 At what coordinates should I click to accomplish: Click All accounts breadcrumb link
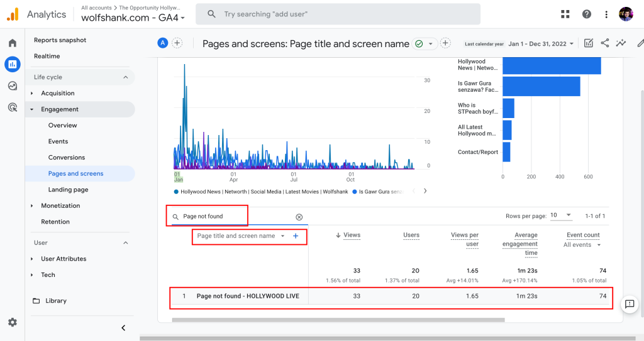coord(96,8)
